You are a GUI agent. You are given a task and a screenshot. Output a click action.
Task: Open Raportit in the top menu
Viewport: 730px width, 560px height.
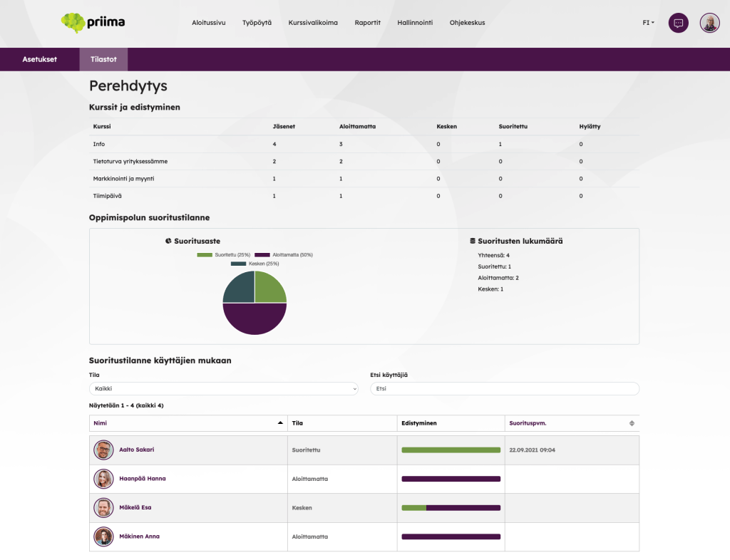[367, 23]
